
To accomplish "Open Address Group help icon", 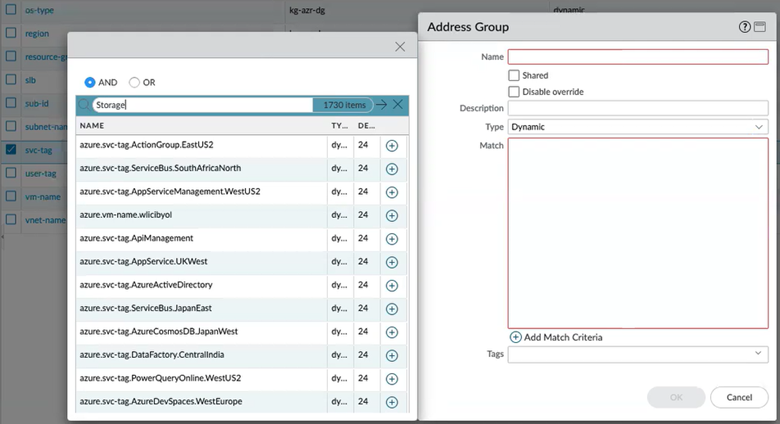I will [x=745, y=27].
